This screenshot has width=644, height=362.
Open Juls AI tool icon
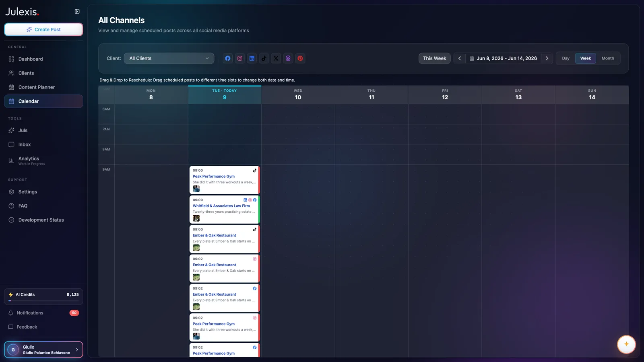11,130
